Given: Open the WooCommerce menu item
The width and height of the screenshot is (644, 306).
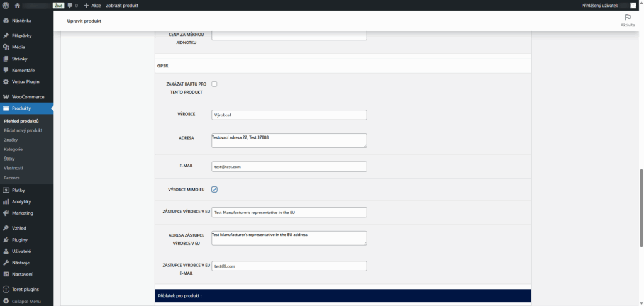Looking at the screenshot, I should click(x=26, y=97).
